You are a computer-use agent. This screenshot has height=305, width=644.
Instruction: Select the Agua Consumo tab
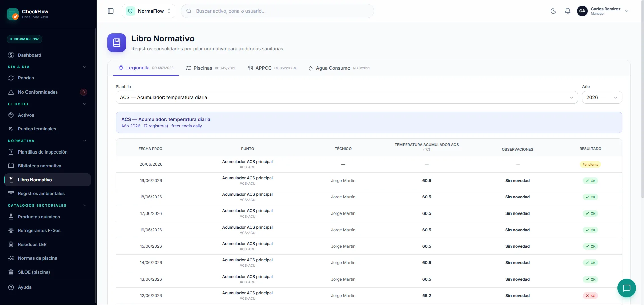pos(339,68)
